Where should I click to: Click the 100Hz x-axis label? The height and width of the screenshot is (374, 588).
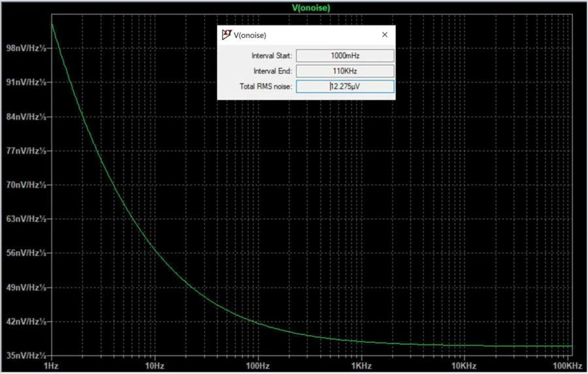[258, 366]
